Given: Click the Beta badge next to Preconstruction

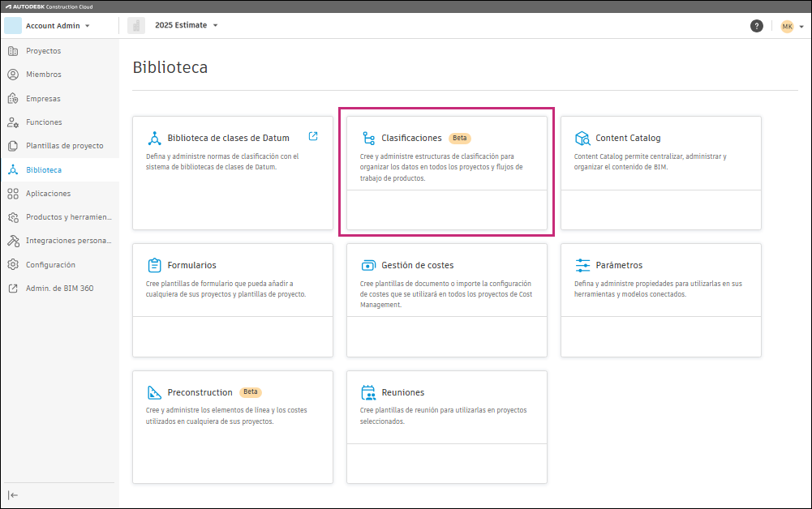Looking at the screenshot, I should [x=251, y=392].
